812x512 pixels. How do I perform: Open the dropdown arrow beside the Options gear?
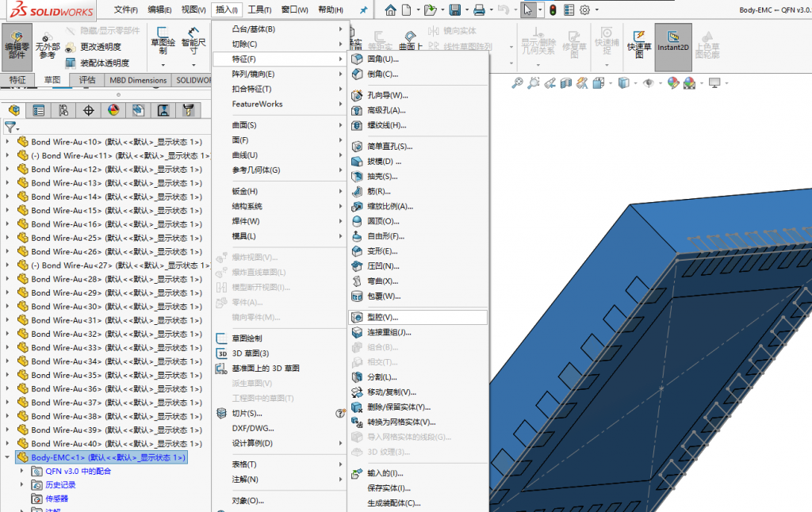click(x=596, y=10)
